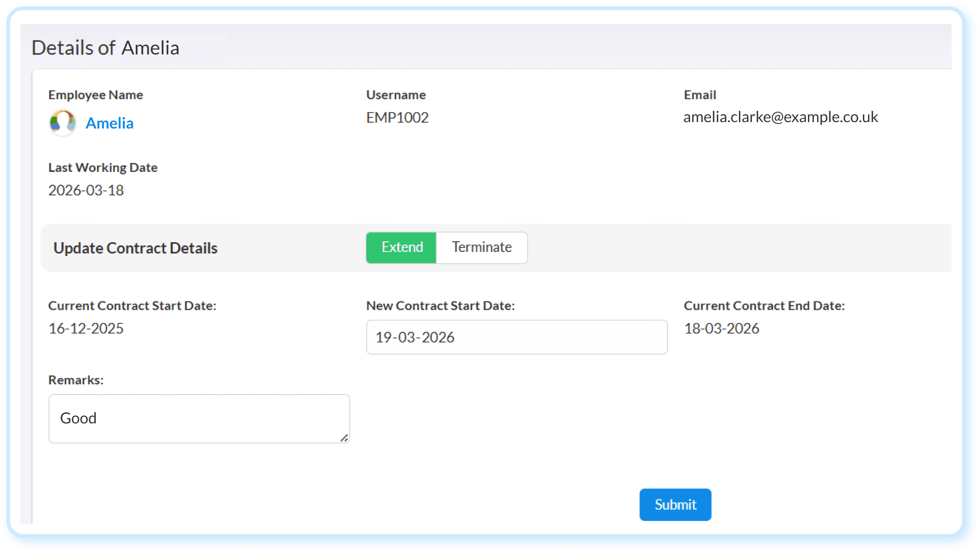Viewport: 980px width, 552px height.
Task: Click the Current Contract Start Date label
Action: [x=132, y=306]
